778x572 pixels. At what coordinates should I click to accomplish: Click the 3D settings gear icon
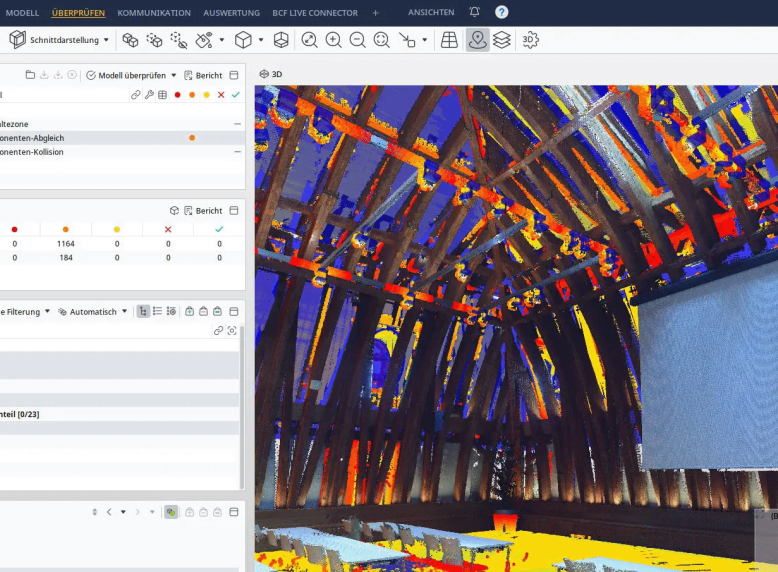tap(530, 40)
